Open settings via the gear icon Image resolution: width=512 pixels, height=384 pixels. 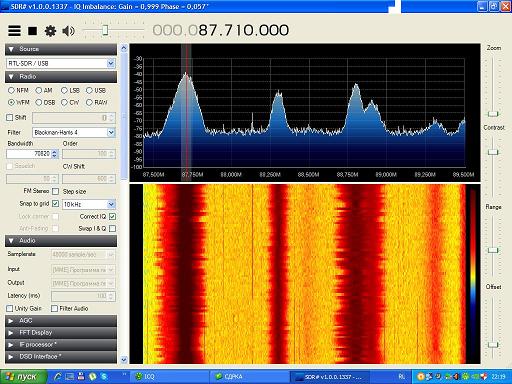point(50,31)
